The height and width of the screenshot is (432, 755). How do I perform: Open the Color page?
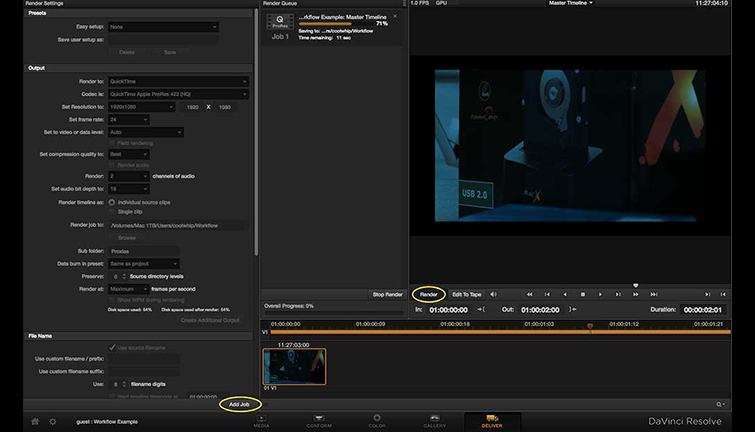tap(377, 420)
